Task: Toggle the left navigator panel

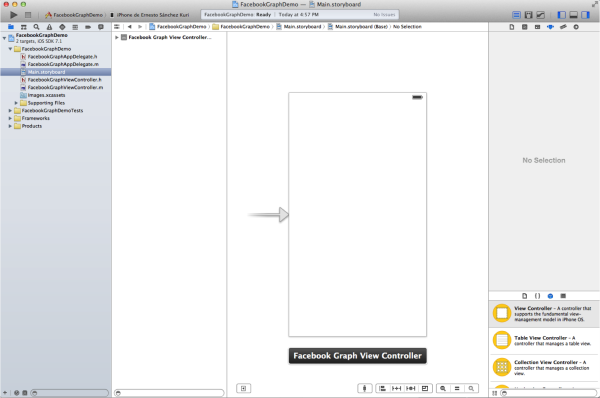Action: coord(562,15)
